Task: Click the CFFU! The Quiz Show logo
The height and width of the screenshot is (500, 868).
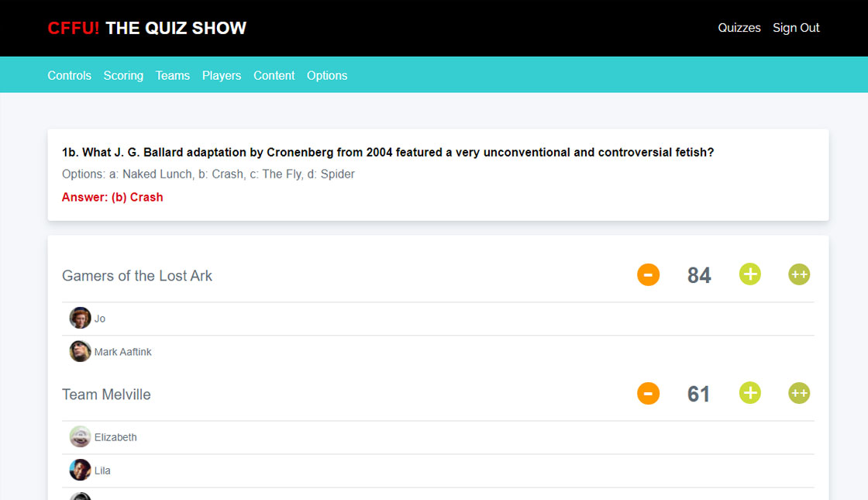Action: 146,28
